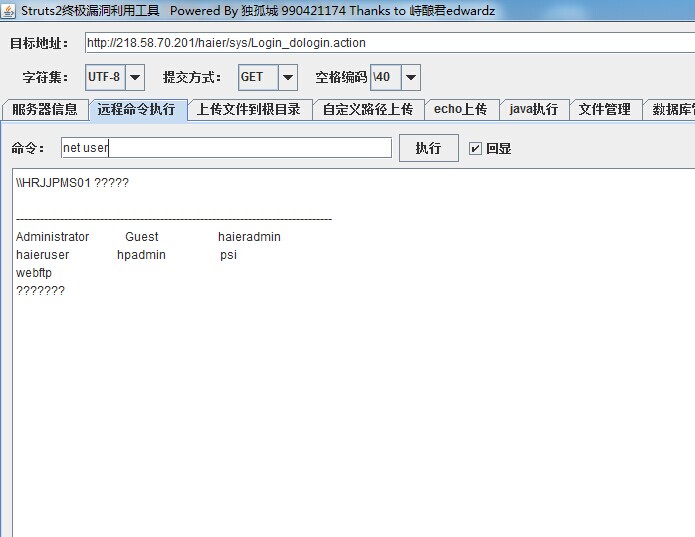This screenshot has width=695, height=537.
Task: Open the 提交方式 GET dropdown arrow
Action: pos(288,78)
